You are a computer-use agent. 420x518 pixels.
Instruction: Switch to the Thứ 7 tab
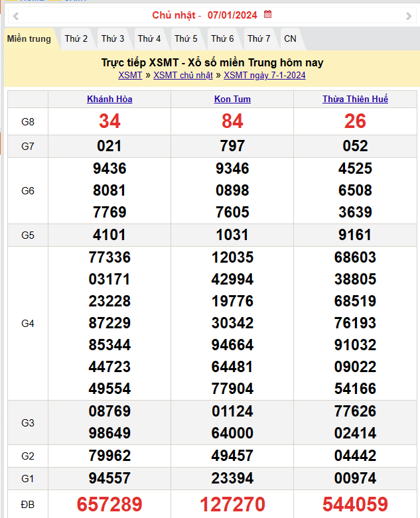[259, 39]
